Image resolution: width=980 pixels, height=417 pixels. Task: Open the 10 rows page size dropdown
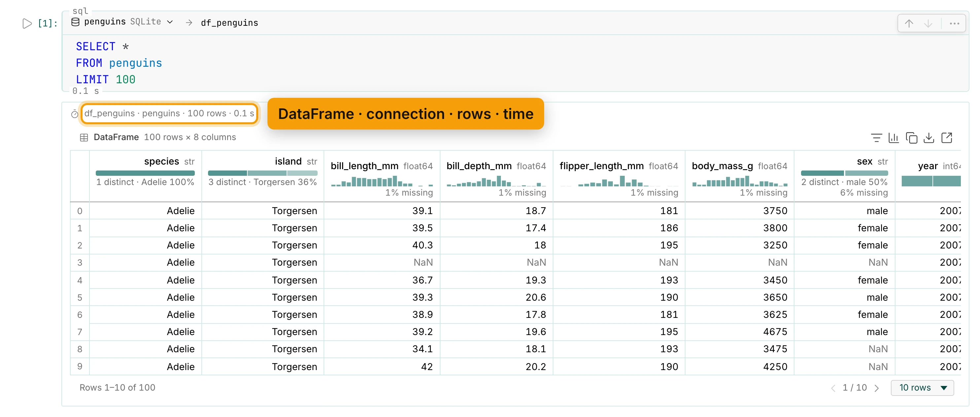(922, 388)
